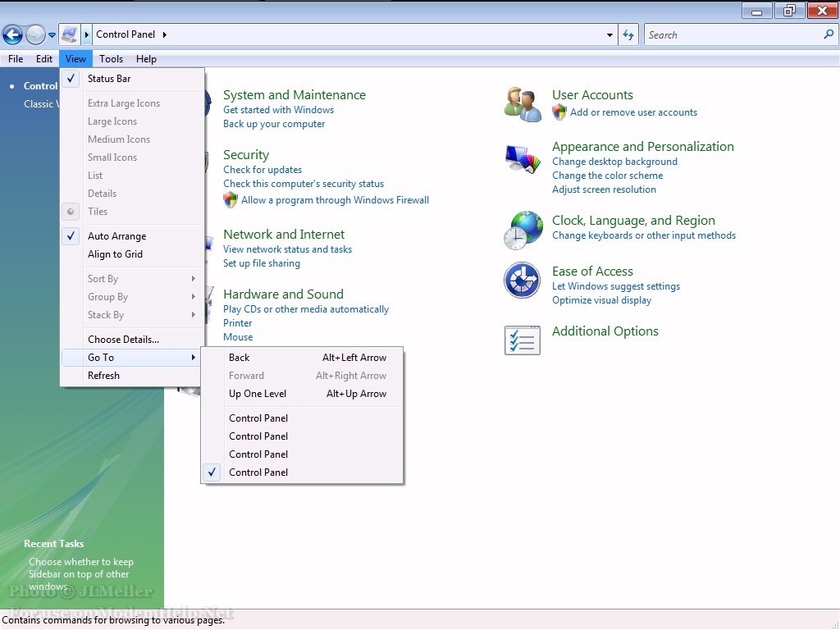Open the recent pages dropdown arrow
Screen dimensions: 840x630
tap(52, 34)
